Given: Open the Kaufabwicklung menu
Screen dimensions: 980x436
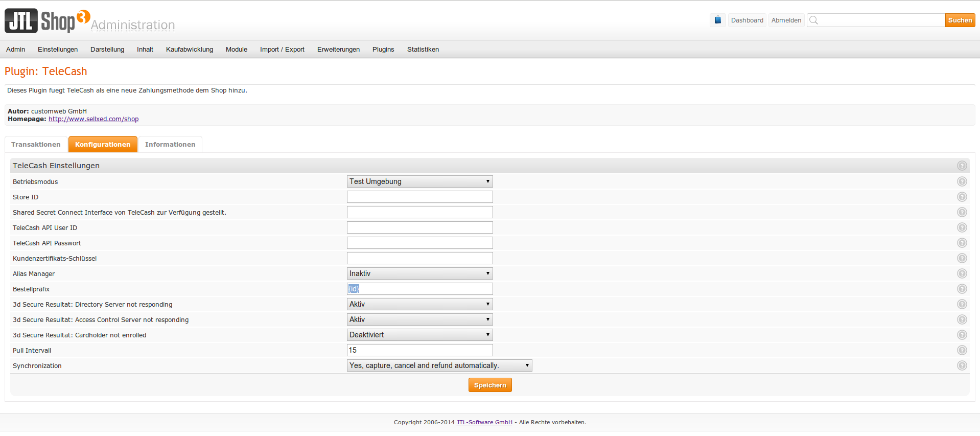Looking at the screenshot, I should coord(189,50).
